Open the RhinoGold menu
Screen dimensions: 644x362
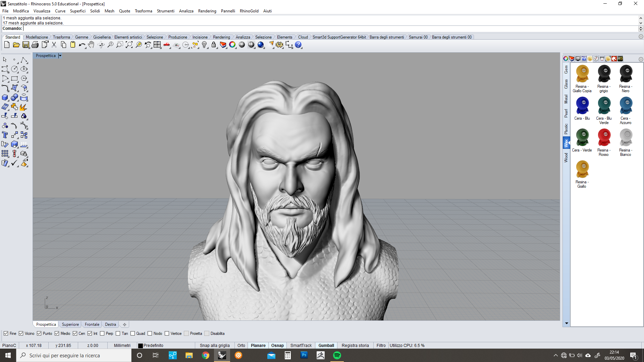pos(249,11)
